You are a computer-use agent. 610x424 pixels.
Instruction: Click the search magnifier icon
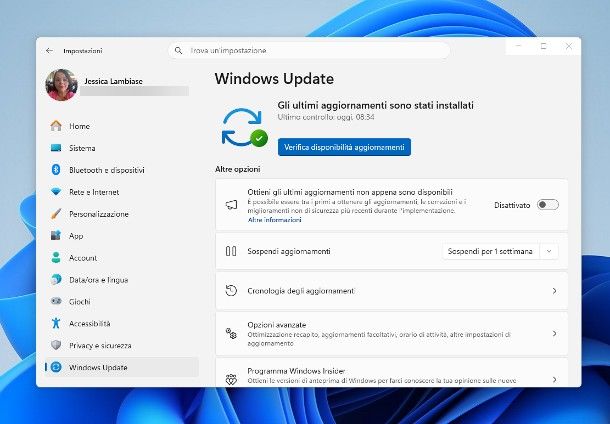click(178, 51)
